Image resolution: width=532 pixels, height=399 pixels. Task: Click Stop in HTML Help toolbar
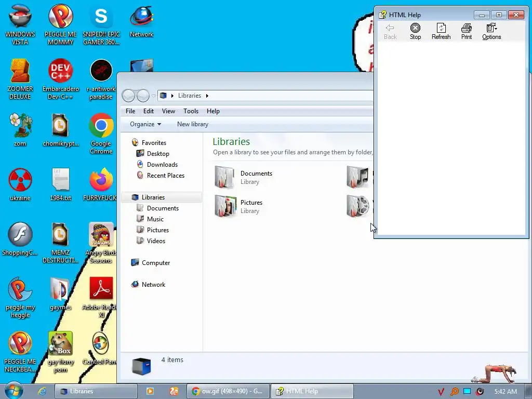tap(415, 32)
